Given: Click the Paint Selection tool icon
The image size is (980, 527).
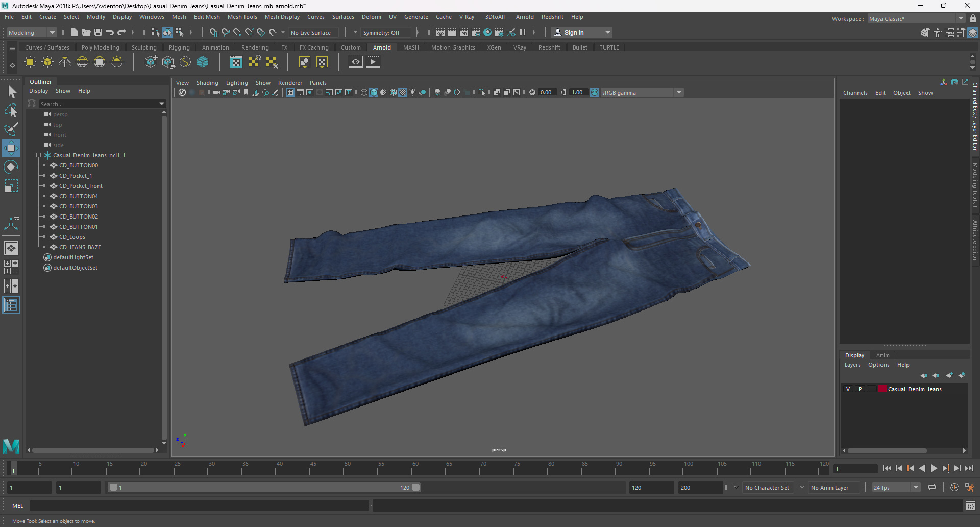Looking at the screenshot, I should tap(11, 129).
